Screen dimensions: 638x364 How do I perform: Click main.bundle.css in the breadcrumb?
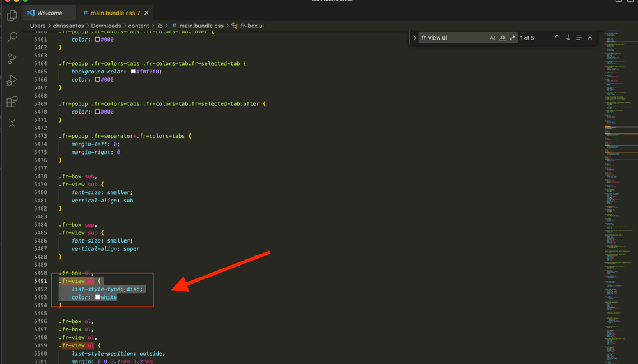coord(201,26)
